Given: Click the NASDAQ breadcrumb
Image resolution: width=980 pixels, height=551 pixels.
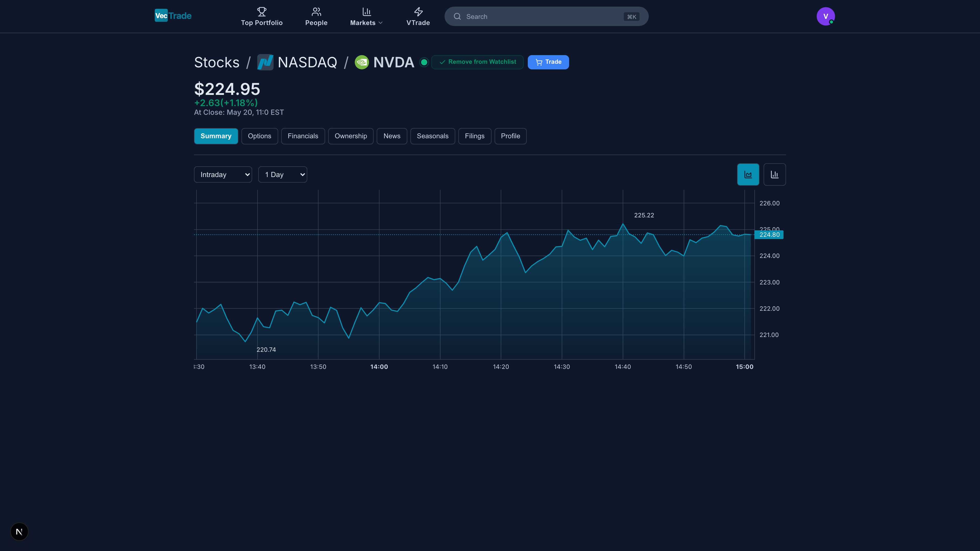Looking at the screenshot, I should (x=307, y=62).
